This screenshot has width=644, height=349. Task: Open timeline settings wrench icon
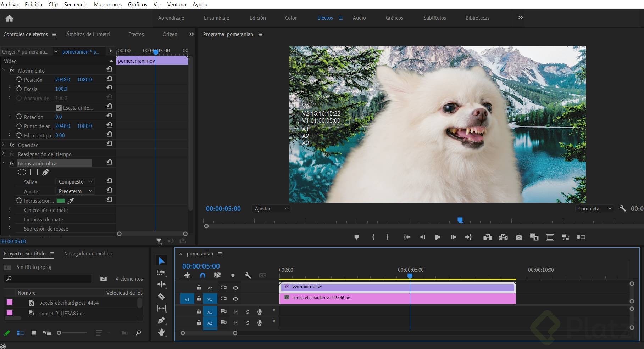pos(248,275)
